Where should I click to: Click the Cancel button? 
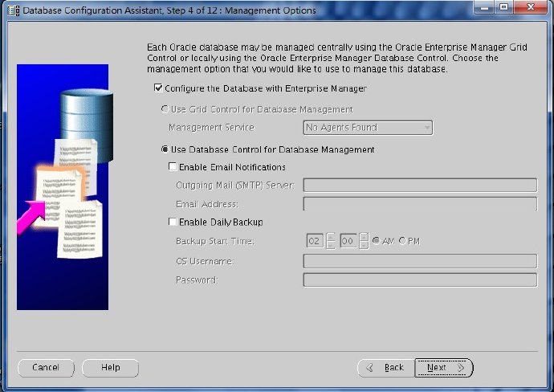click(46, 368)
